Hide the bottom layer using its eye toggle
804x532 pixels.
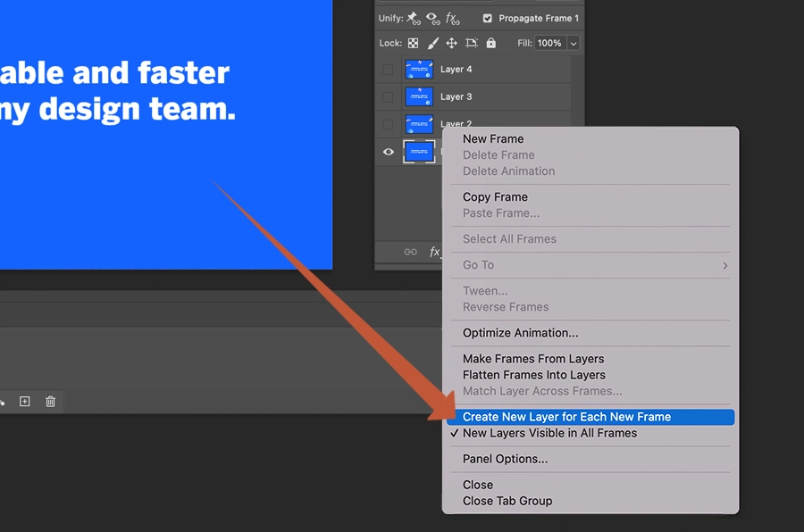[388, 152]
